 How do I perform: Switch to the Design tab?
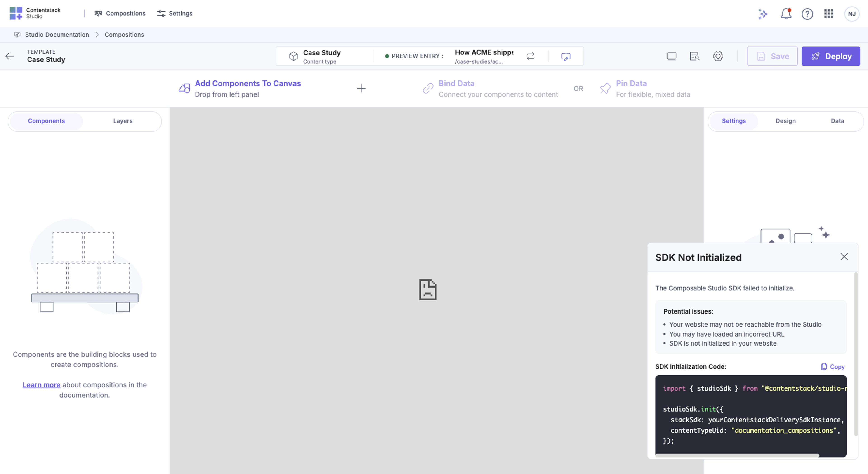[785, 121]
